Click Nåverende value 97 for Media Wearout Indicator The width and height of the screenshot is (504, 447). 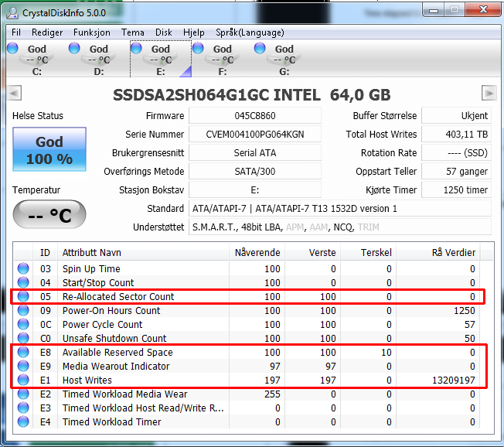[275, 366]
